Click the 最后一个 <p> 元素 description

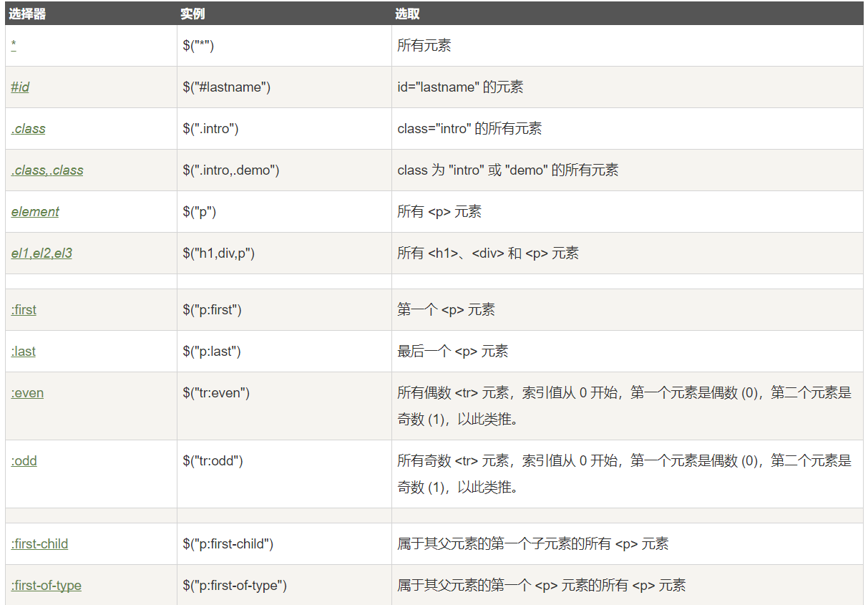point(453,352)
